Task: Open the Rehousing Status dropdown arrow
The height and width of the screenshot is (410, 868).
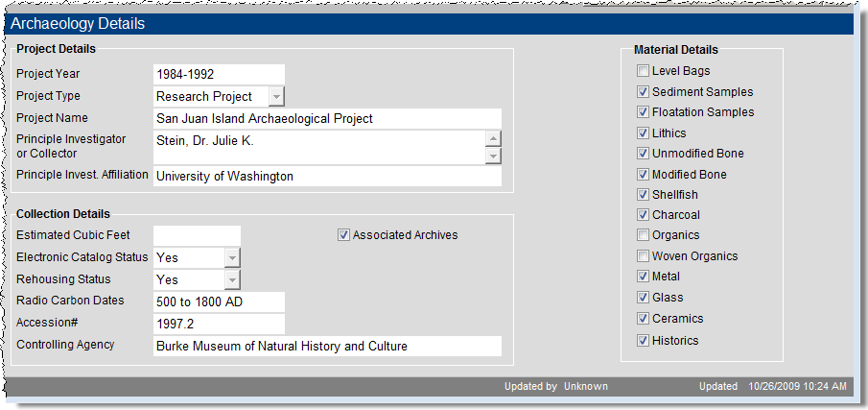Action: point(232,279)
